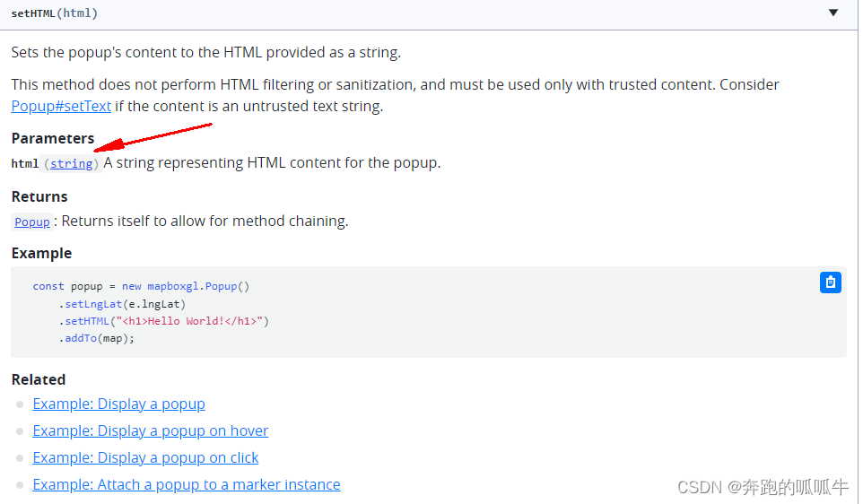This screenshot has width=863, height=504.
Task: Follow the Popup return type link
Action: (32, 222)
